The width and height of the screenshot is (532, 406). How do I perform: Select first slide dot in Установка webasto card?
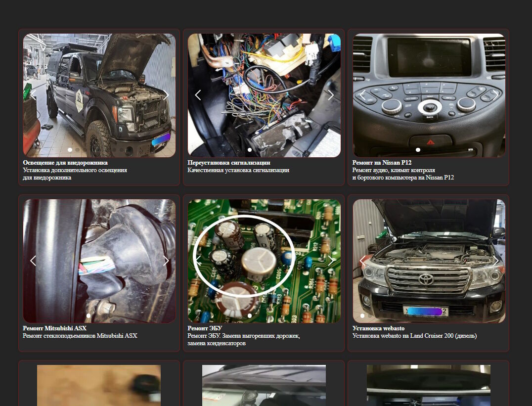362,316
